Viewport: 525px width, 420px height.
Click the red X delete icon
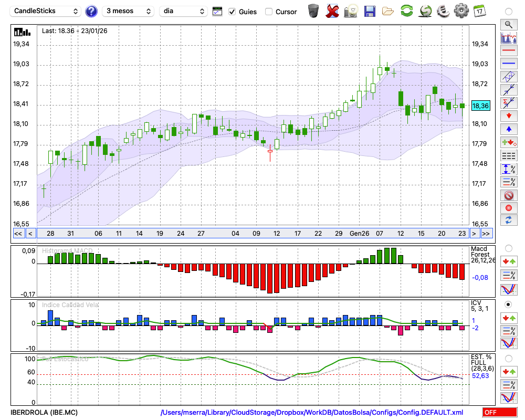(332, 11)
